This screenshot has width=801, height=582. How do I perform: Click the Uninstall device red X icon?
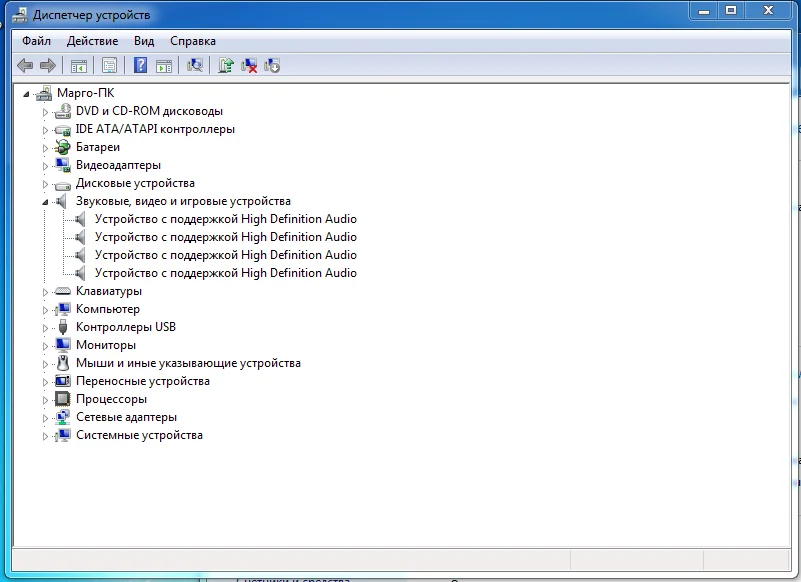[x=249, y=65]
